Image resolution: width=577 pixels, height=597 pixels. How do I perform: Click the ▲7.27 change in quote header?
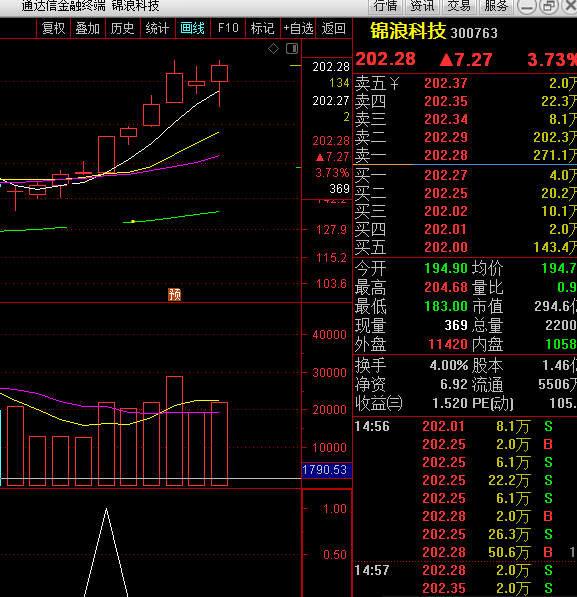point(466,60)
